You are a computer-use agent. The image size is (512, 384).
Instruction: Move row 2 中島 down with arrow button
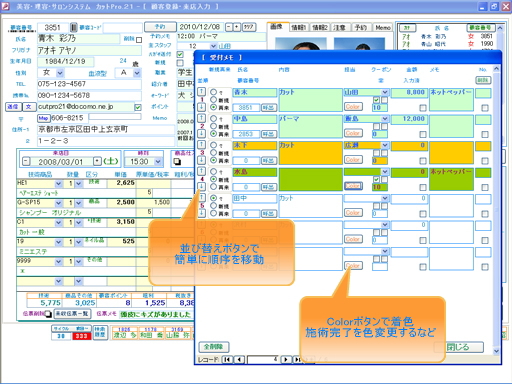coord(202,134)
